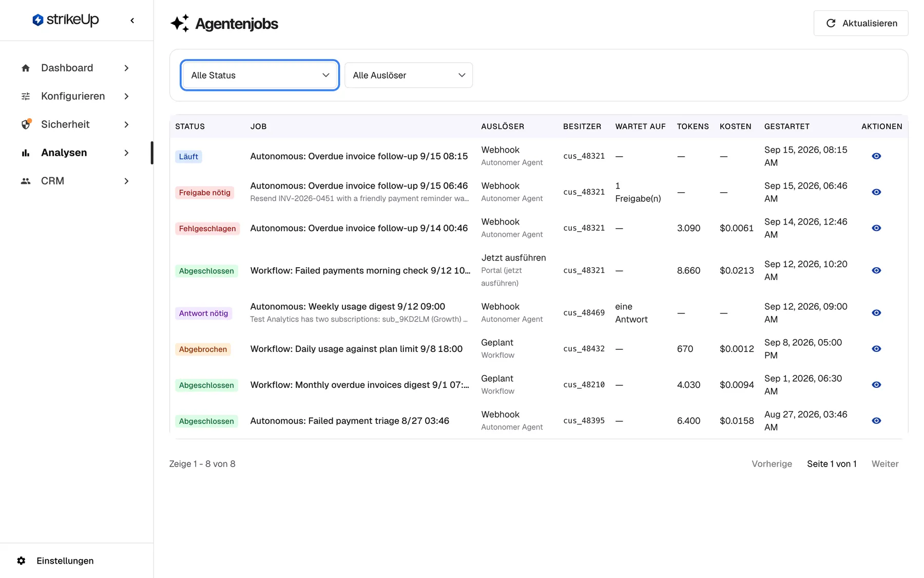Screen dimensions: 924x578
Task: Click the KOSTEN column header
Action: pyautogui.click(x=735, y=126)
